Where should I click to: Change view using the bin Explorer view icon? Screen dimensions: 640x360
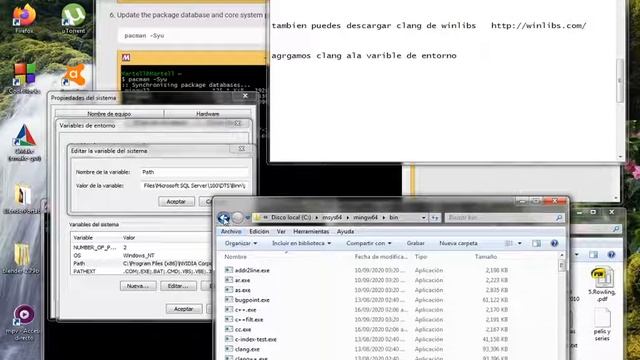tap(509, 243)
